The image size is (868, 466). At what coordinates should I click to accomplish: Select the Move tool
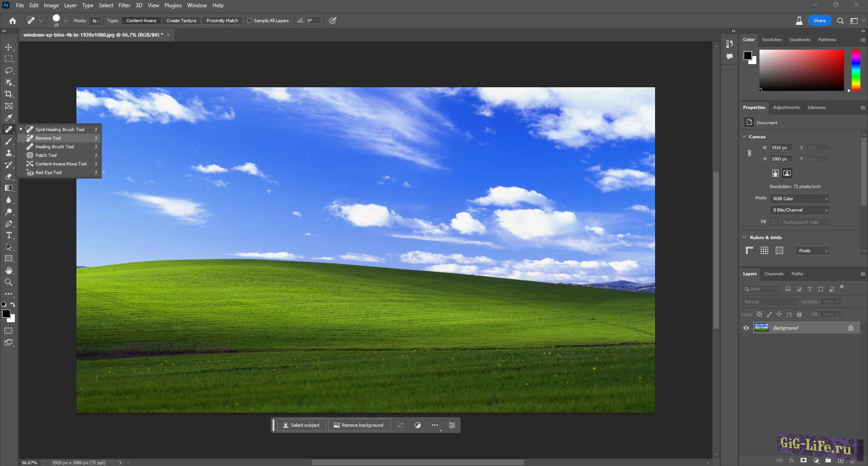point(9,47)
